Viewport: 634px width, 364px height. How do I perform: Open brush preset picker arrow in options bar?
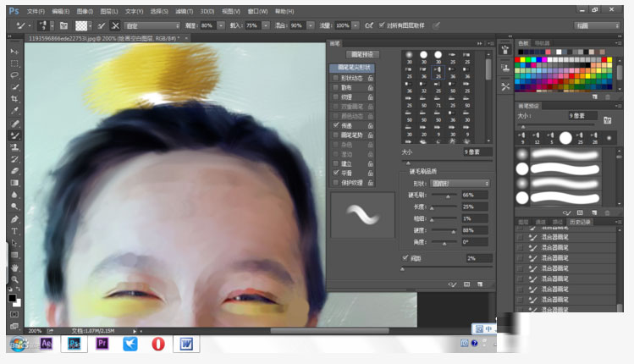[x=52, y=26]
